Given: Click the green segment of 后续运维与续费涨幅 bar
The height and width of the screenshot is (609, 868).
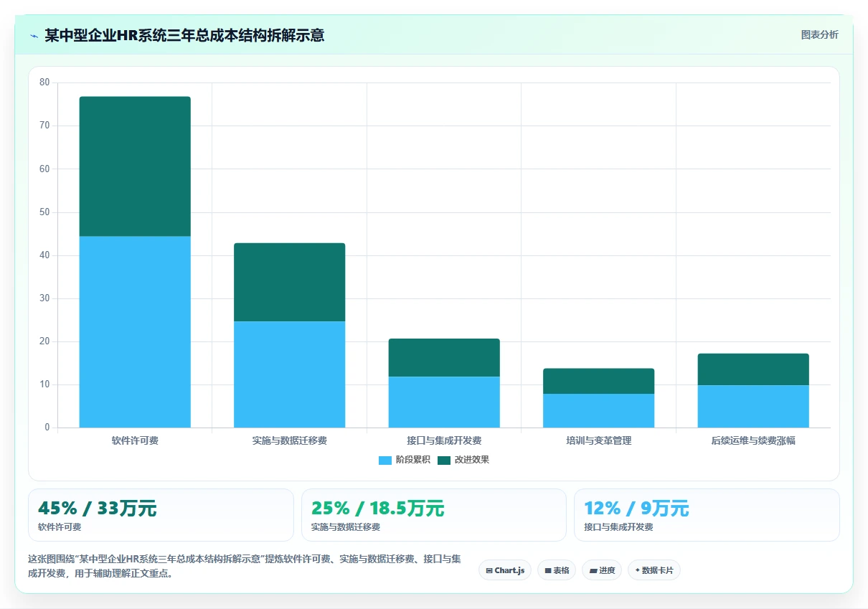Looking at the screenshot, I should pos(753,369).
